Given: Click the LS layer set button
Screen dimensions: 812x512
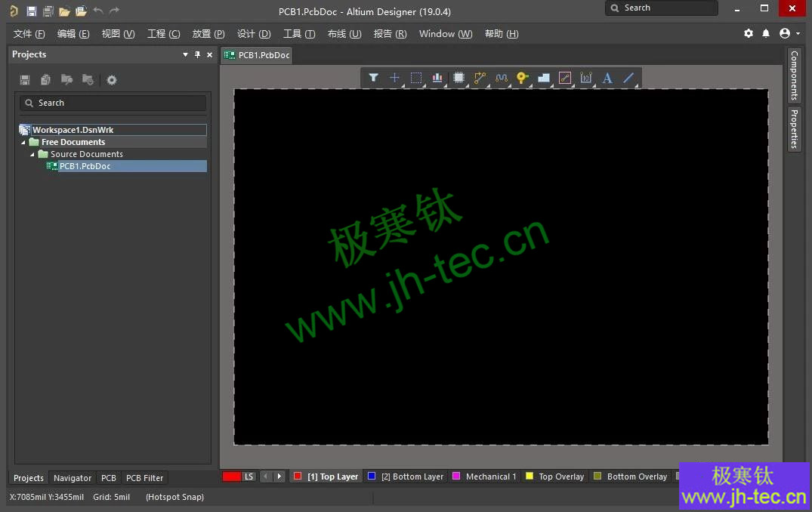Looking at the screenshot, I should tap(249, 477).
